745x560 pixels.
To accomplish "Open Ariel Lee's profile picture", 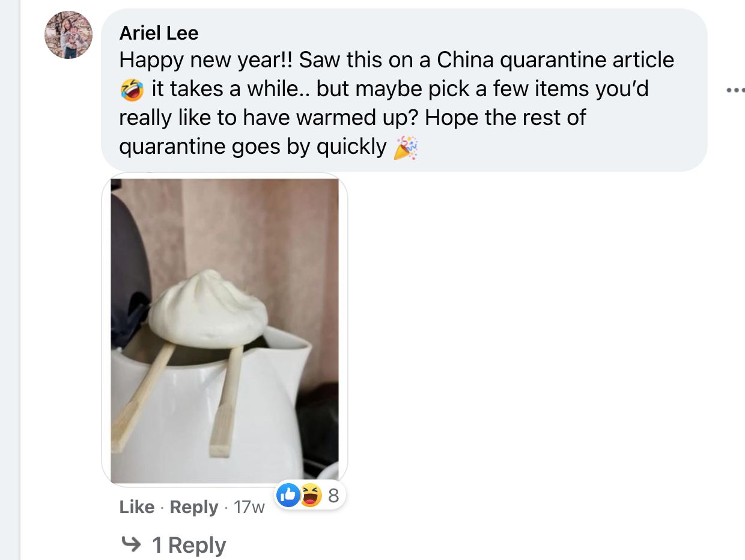I will [68, 35].
